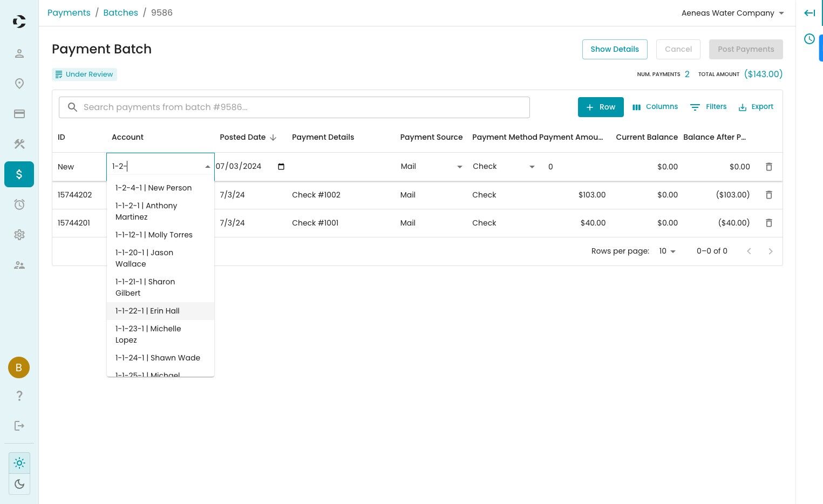Image resolution: width=823 pixels, height=504 pixels.
Task: Go to Batches breadcrumb link
Action: [121, 12]
